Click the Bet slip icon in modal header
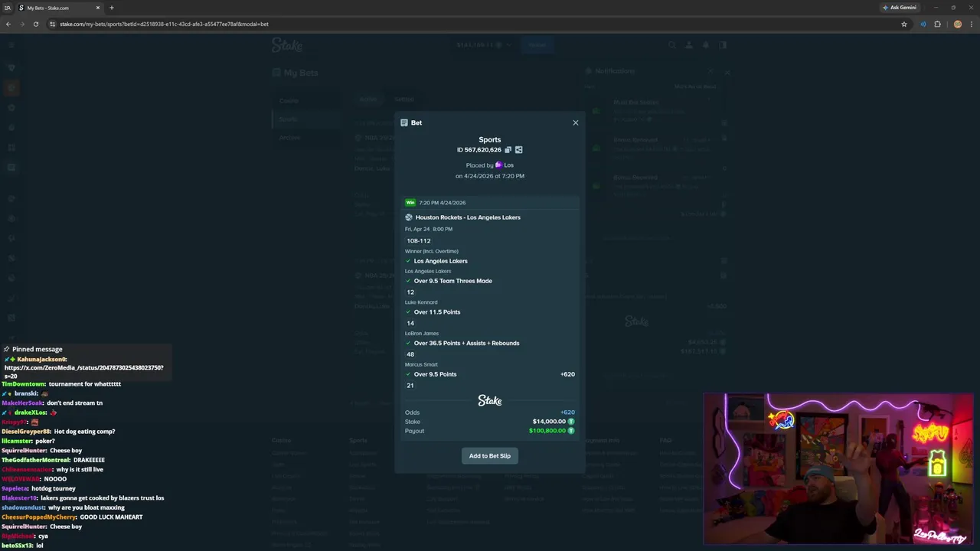 [x=404, y=122]
